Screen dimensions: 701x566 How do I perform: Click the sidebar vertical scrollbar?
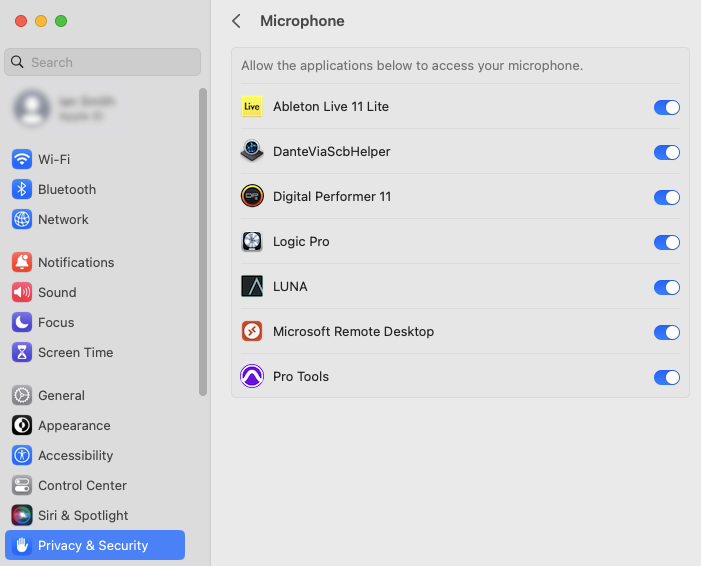(203, 240)
